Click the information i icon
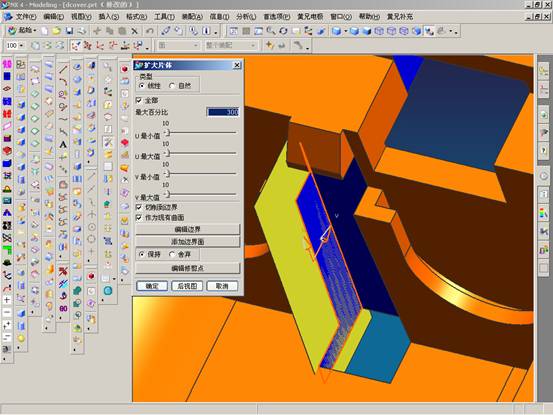 tap(207, 31)
